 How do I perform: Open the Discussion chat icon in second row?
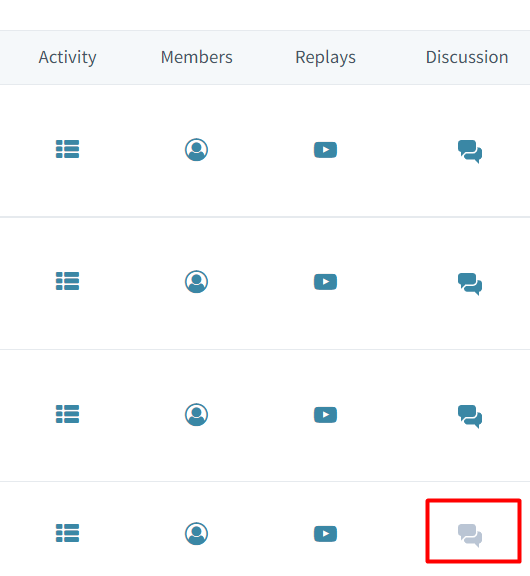pos(470,284)
